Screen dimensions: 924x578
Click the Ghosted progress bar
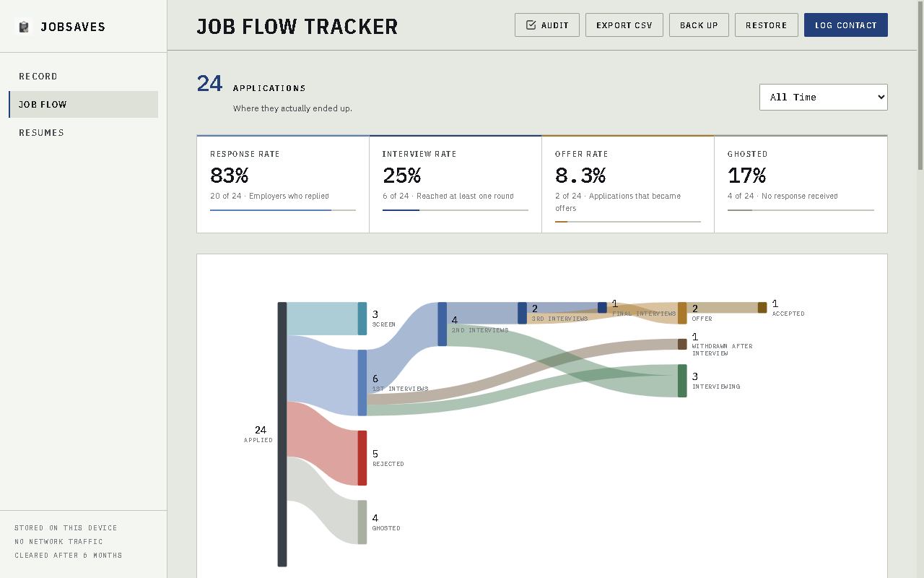801,210
